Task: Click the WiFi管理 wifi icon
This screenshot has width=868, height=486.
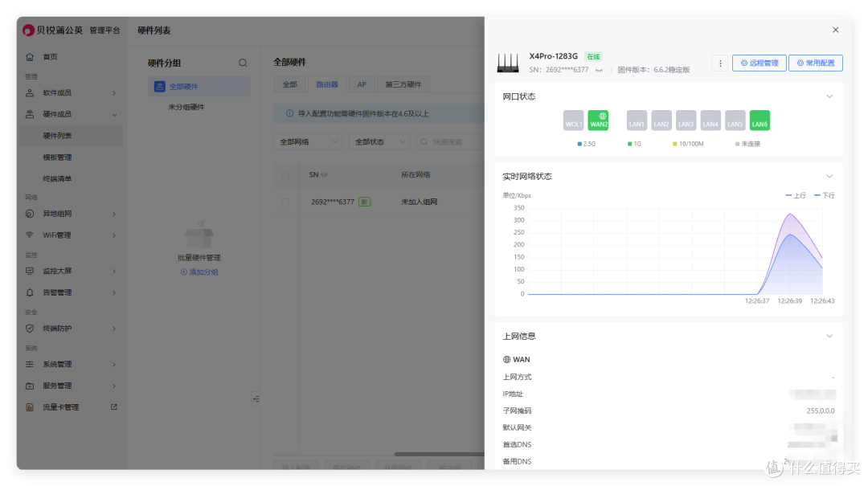Action: tap(30, 235)
